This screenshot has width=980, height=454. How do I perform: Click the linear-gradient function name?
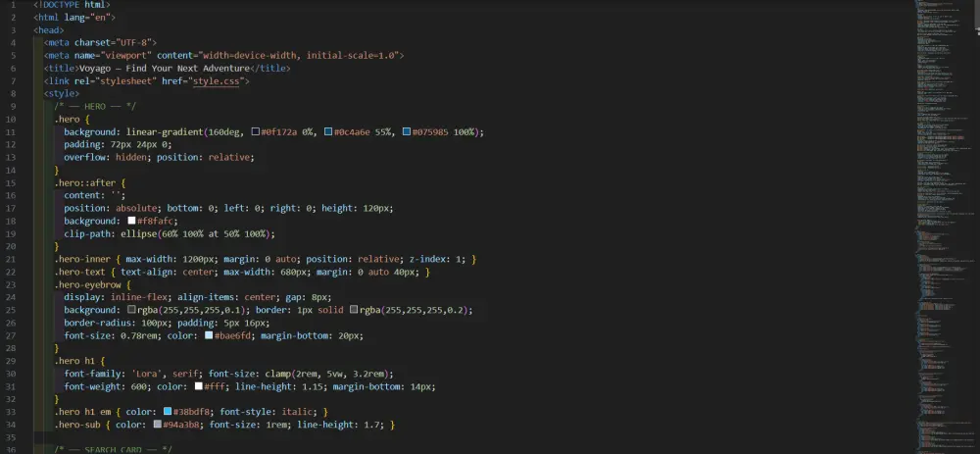click(x=165, y=132)
